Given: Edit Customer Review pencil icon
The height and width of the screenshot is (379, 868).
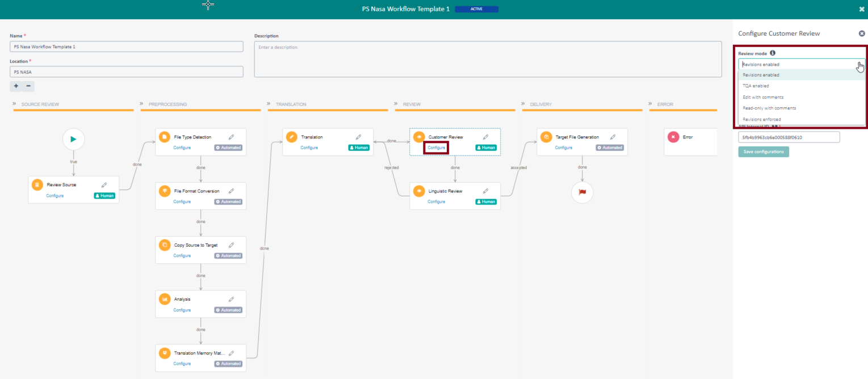Looking at the screenshot, I should pos(485,137).
